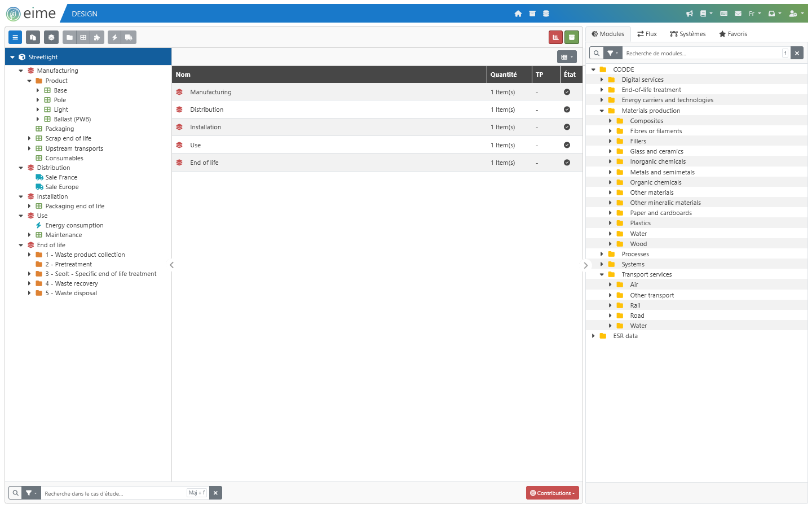This screenshot has height=508, width=812.
Task: Click the layers phase toolbar icon
Action: tap(51, 37)
